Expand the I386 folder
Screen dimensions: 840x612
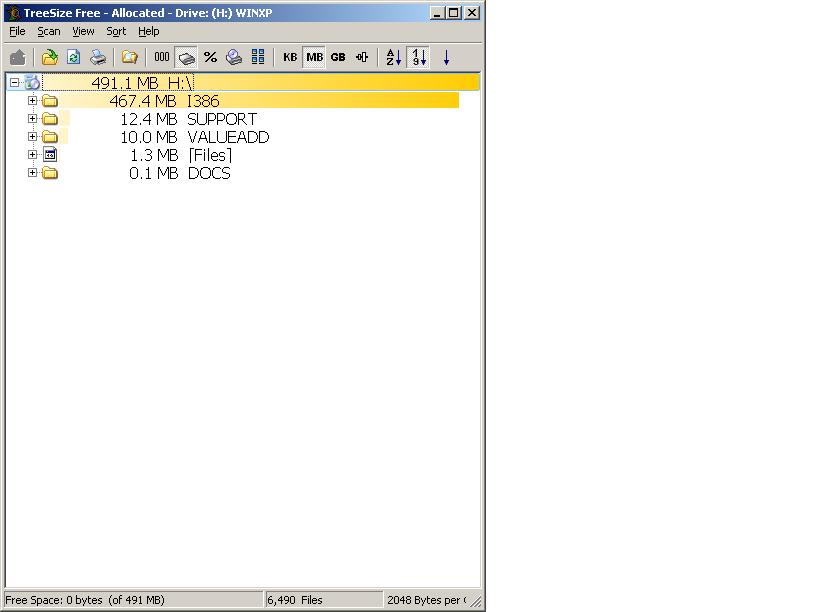tap(33, 100)
